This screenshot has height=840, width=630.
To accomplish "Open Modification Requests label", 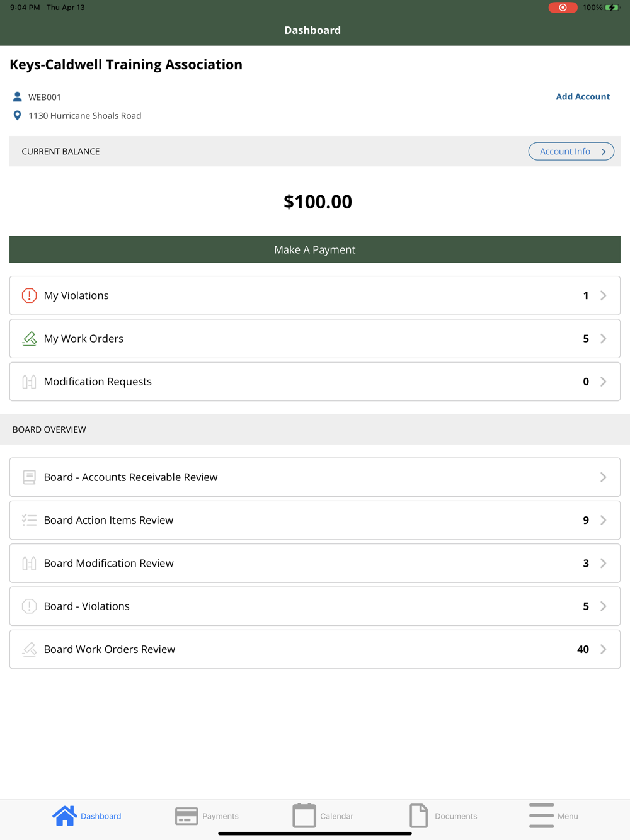I will click(98, 382).
